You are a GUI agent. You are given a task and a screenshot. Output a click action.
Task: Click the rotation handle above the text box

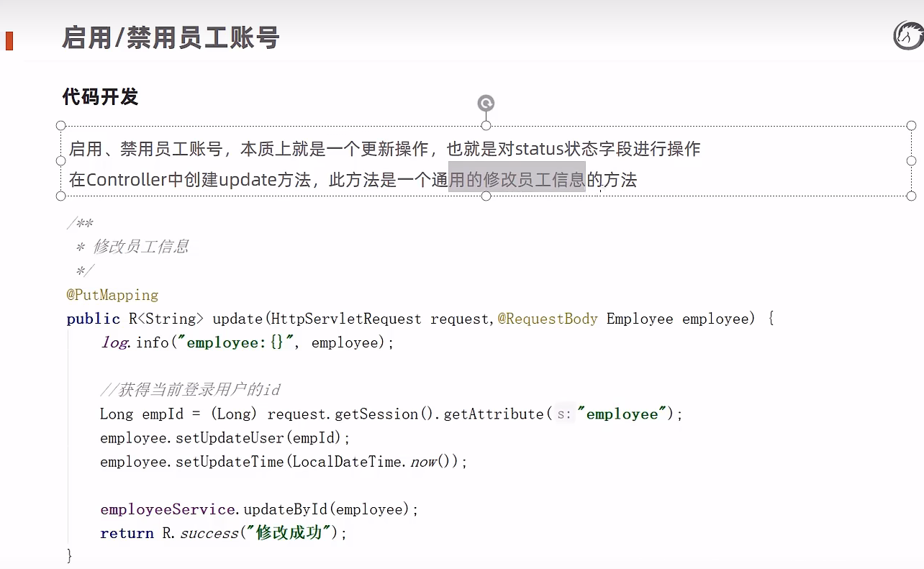click(x=486, y=104)
